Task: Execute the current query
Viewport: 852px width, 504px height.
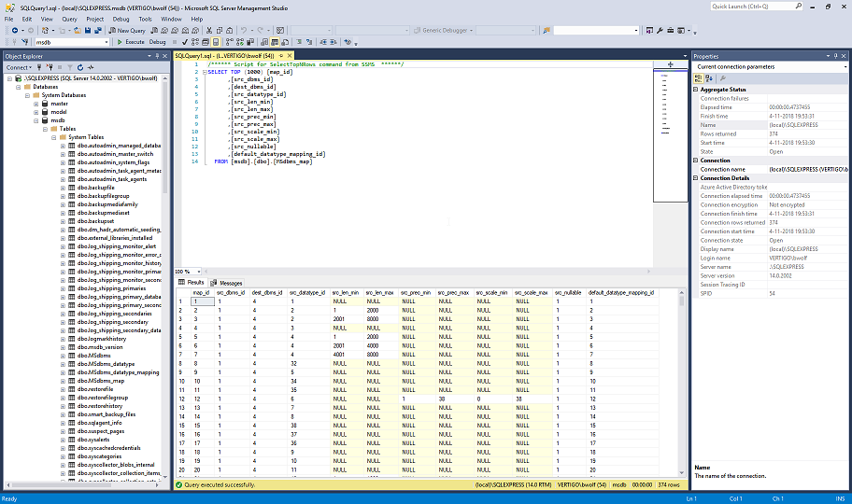Action: pyautogui.click(x=131, y=42)
